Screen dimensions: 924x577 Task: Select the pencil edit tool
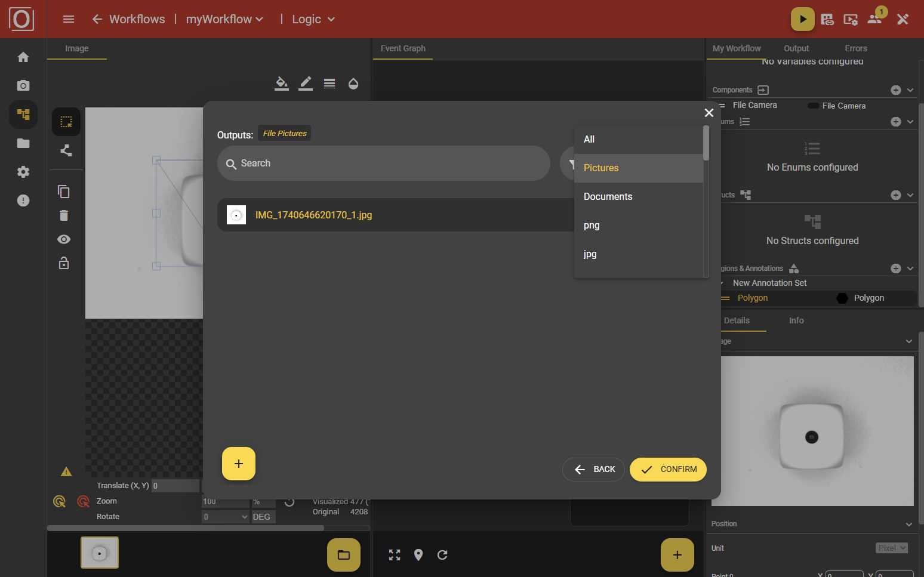tap(306, 84)
